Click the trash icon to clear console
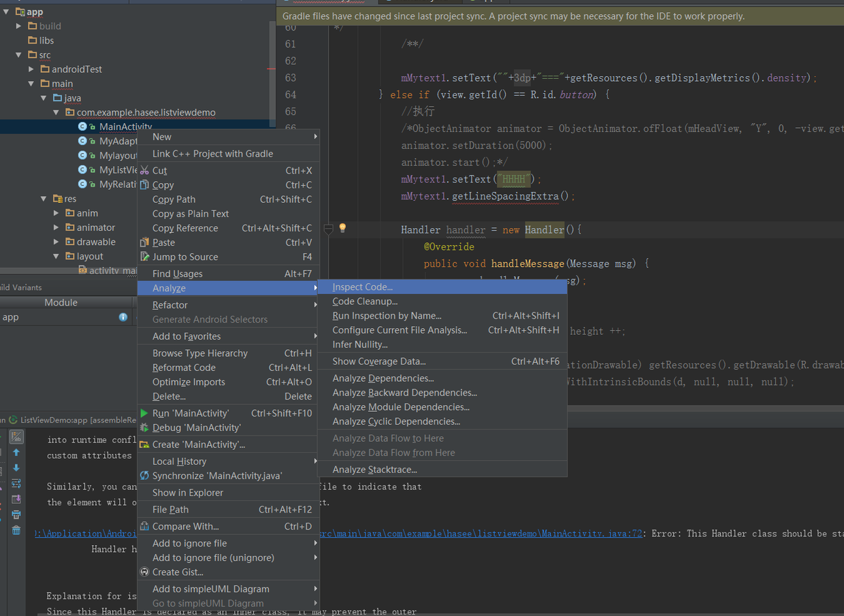 pyautogui.click(x=16, y=530)
